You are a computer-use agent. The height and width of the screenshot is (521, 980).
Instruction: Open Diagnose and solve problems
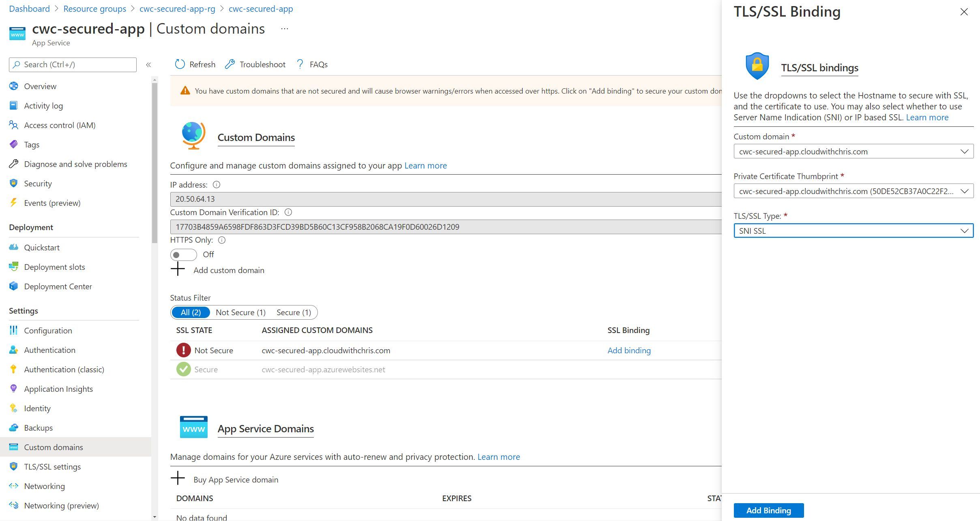click(76, 164)
